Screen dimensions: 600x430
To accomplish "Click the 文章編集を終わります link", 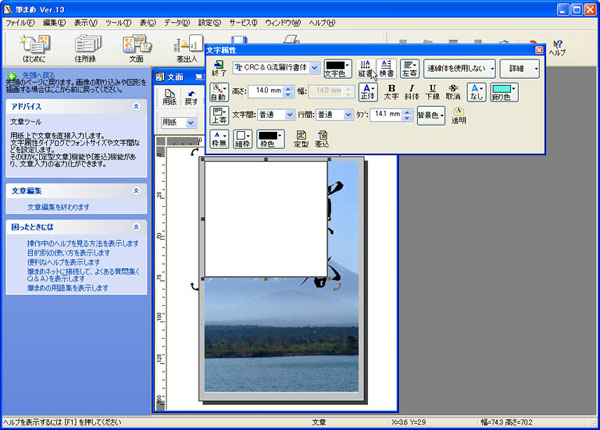I will [x=58, y=207].
